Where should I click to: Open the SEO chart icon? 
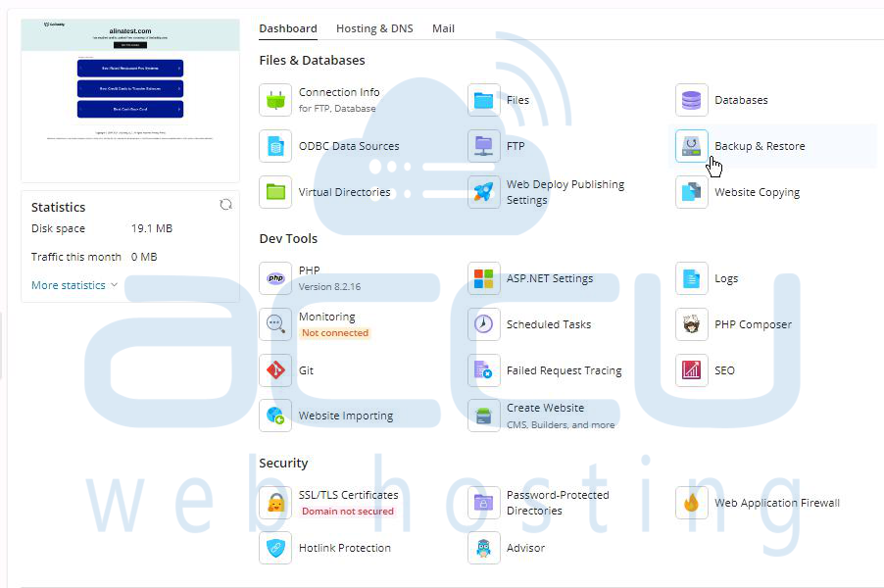pyautogui.click(x=692, y=370)
